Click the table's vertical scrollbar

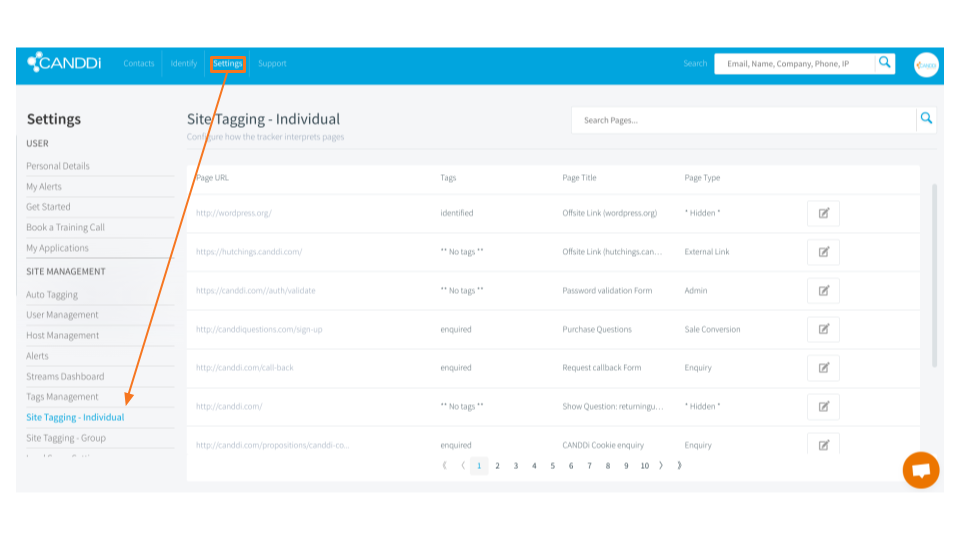pyautogui.click(x=934, y=276)
